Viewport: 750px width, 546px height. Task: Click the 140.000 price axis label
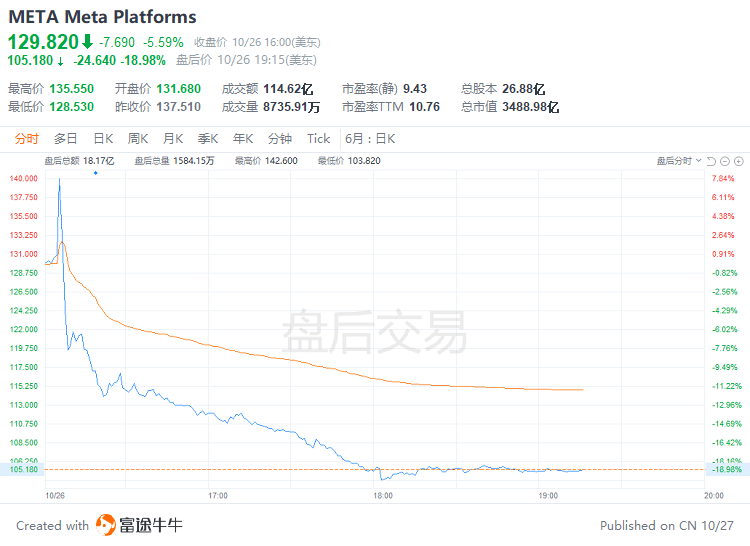tap(23, 178)
